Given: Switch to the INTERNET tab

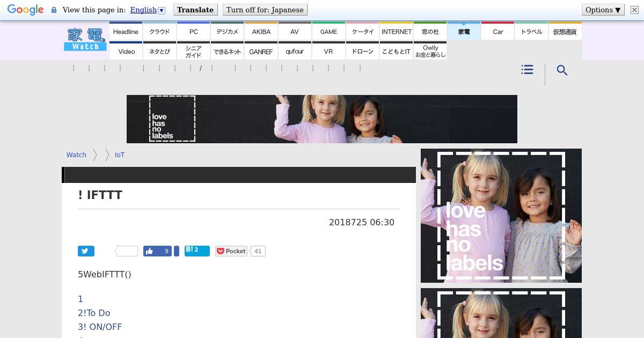Looking at the screenshot, I should [396, 31].
